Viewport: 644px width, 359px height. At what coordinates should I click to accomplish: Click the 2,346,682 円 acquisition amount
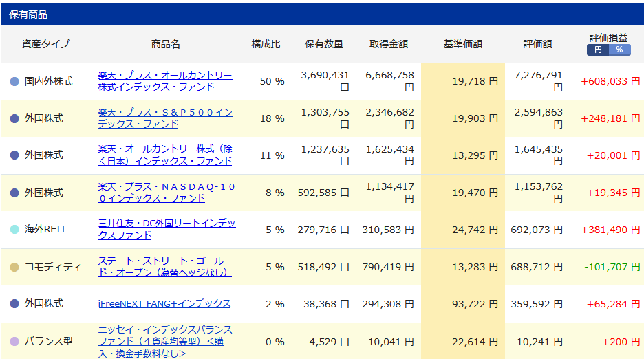coord(389,118)
